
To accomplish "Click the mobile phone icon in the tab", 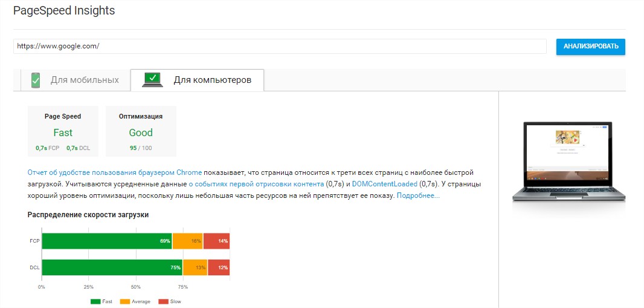I will 36,80.
